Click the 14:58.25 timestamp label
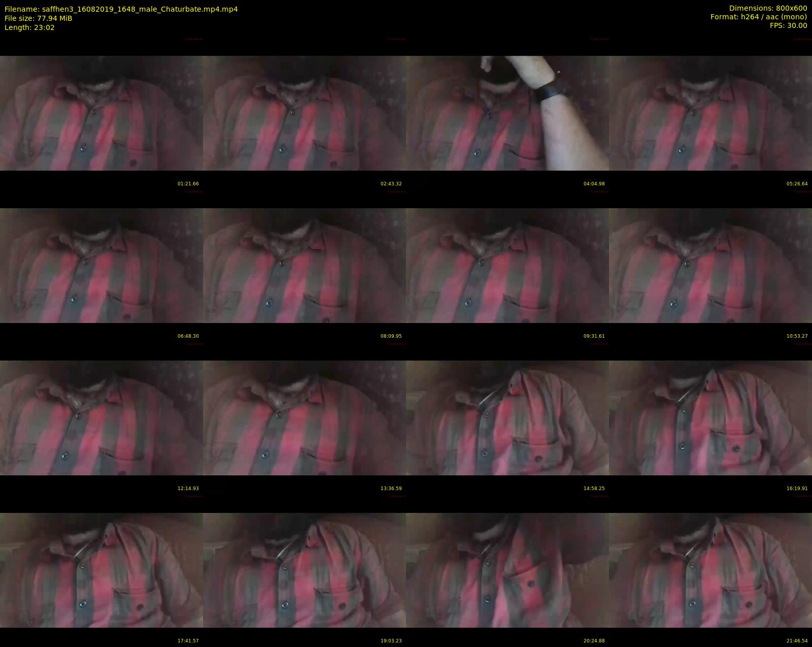The width and height of the screenshot is (812, 647). click(x=594, y=489)
